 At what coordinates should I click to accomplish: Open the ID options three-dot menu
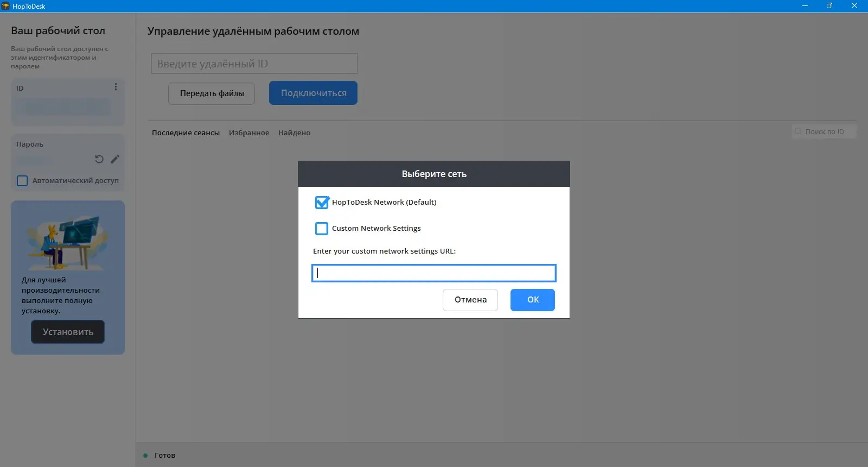116,87
